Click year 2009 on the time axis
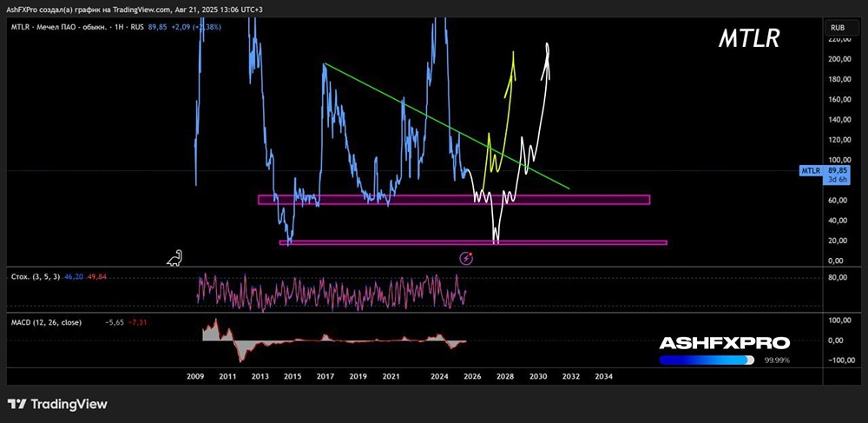The width and height of the screenshot is (868, 423). pos(194,376)
